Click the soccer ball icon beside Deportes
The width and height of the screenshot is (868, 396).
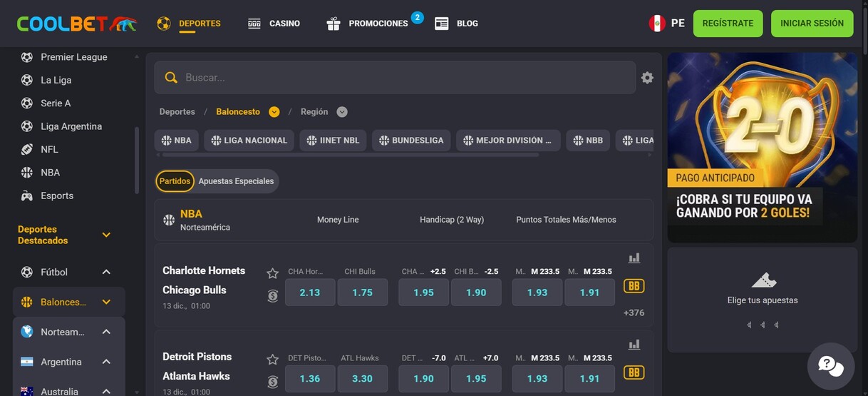coord(164,24)
